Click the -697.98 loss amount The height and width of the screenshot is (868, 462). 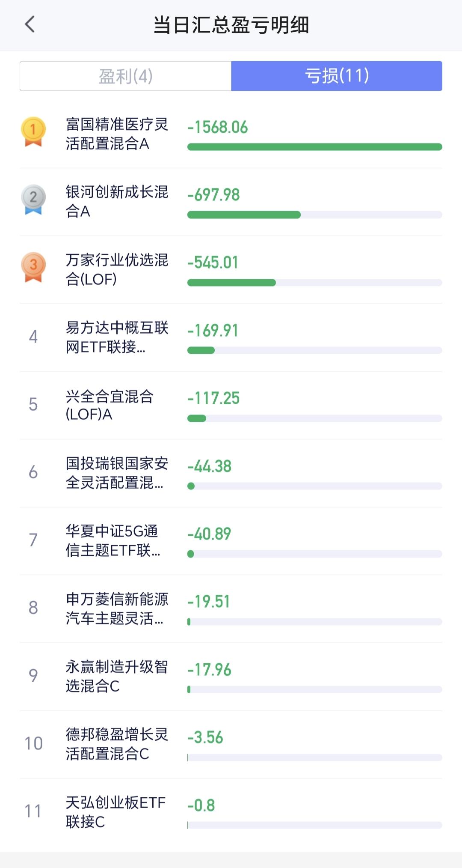click(213, 195)
